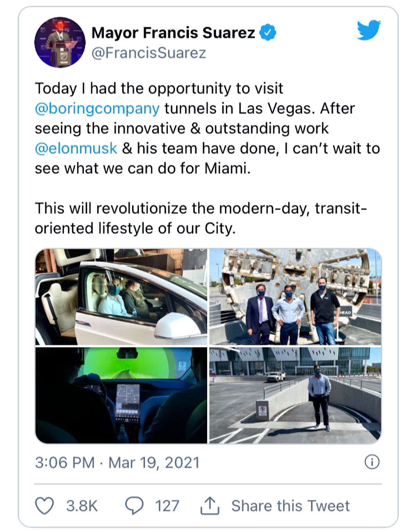Viewport: 416px width, 532px height.
Task: Click the blue verified badge
Action: [x=268, y=33]
